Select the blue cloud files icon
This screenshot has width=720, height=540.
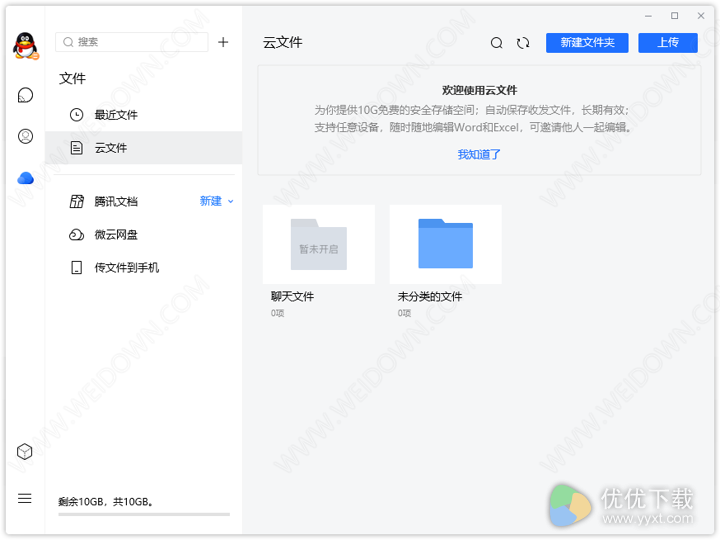[x=25, y=178]
